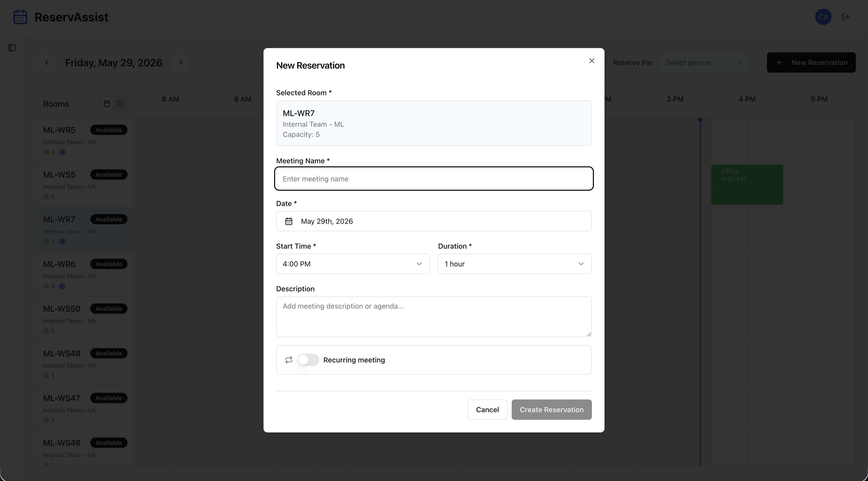The image size is (868, 481).
Task: Close the New Reservation dialog
Action: (x=592, y=61)
